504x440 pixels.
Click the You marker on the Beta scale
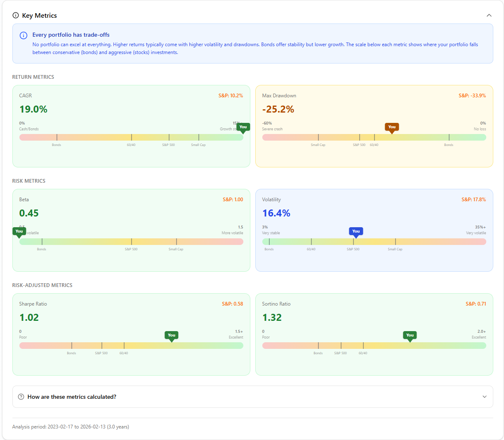(x=19, y=232)
